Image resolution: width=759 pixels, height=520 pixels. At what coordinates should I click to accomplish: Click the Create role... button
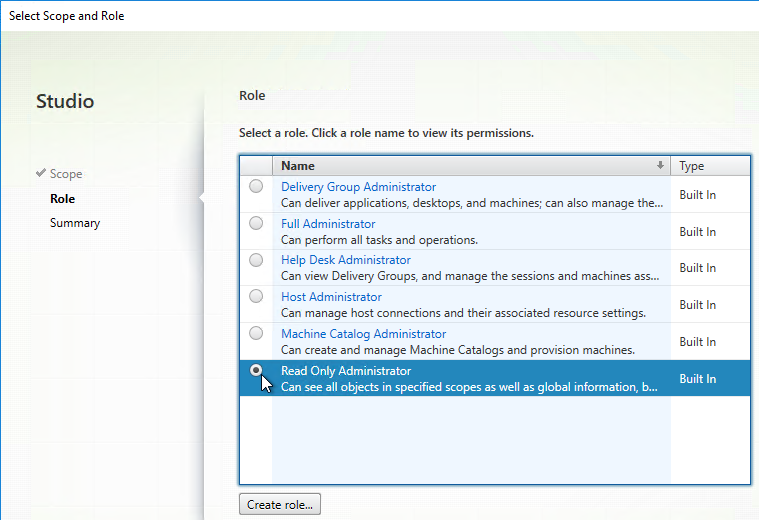[280, 505]
